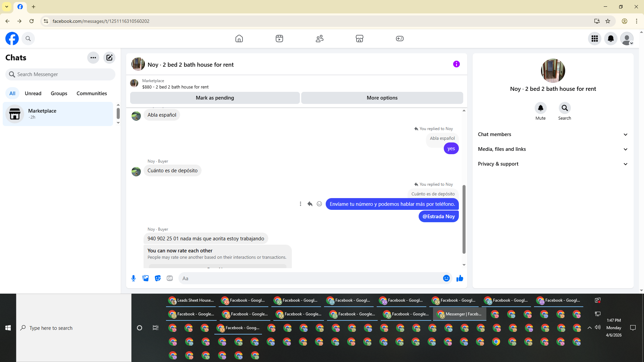Send a thumbs up like
The width and height of the screenshot is (644, 362).
click(460, 278)
